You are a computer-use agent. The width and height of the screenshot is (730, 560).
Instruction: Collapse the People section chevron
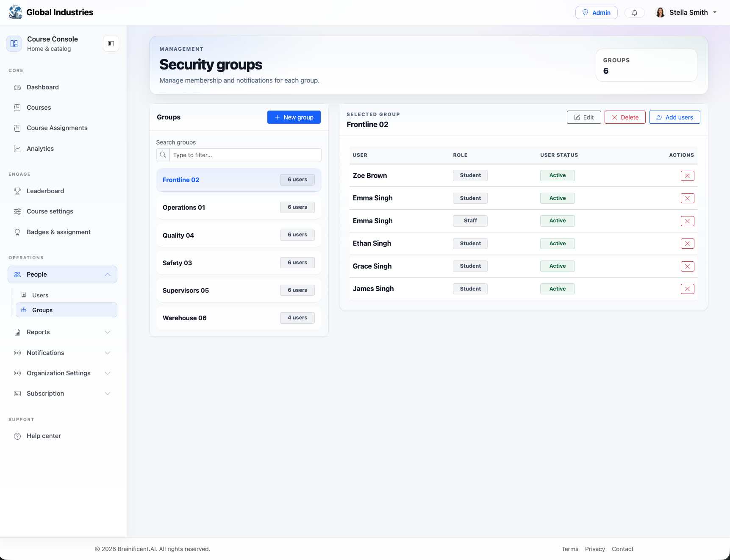108,274
